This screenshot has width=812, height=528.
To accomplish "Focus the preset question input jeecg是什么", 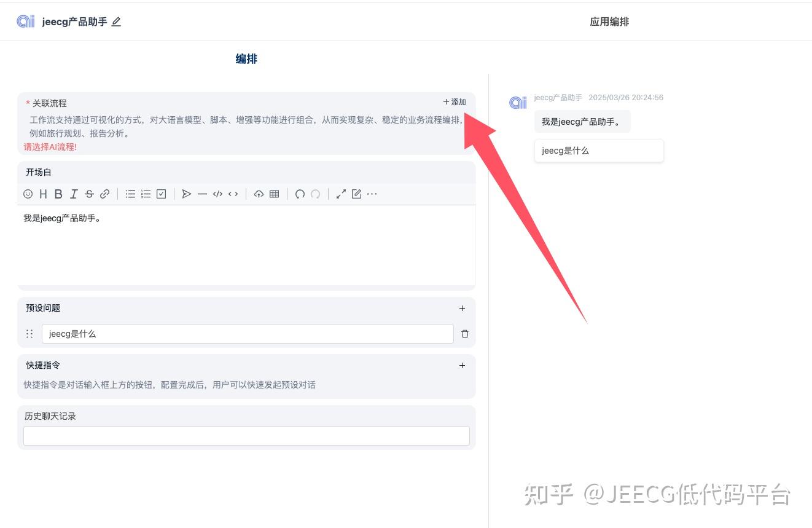I will click(248, 334).
